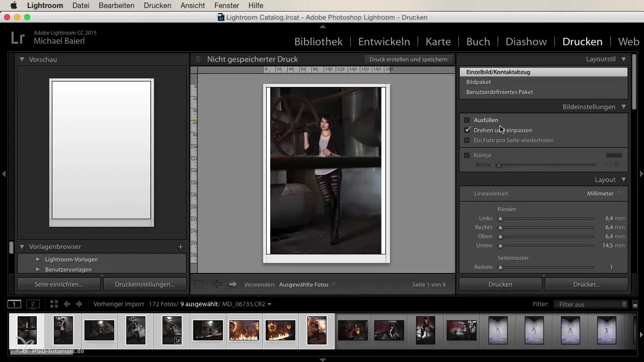The width and height of the screenshot is (644, 362).
Task: Switch to the Buch module
Action: point(478,41)
